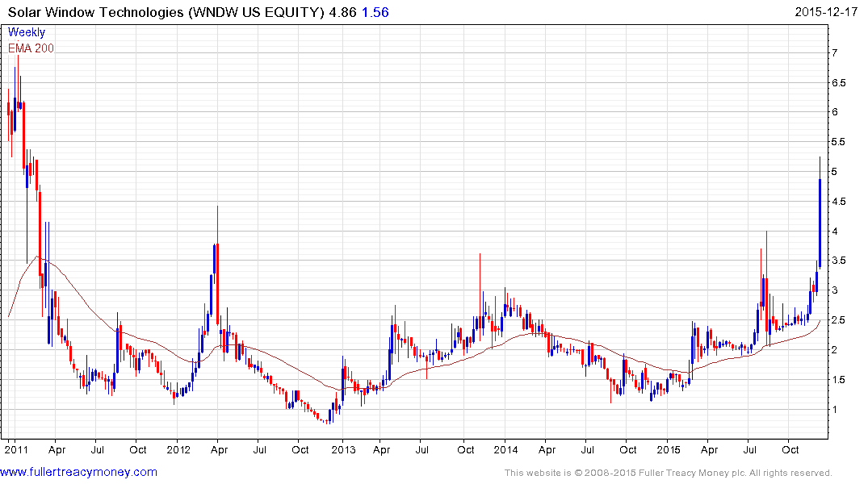Click the 6.5 price axis label
Screen dimensions: 868x484
[838, 83]
